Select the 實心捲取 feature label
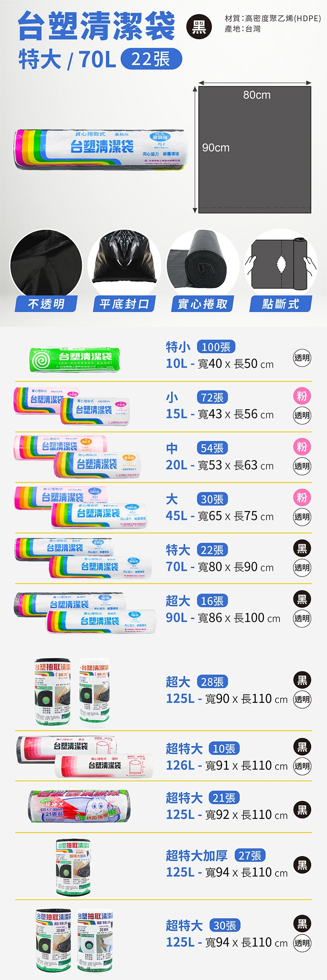 (x=203, y=304)
